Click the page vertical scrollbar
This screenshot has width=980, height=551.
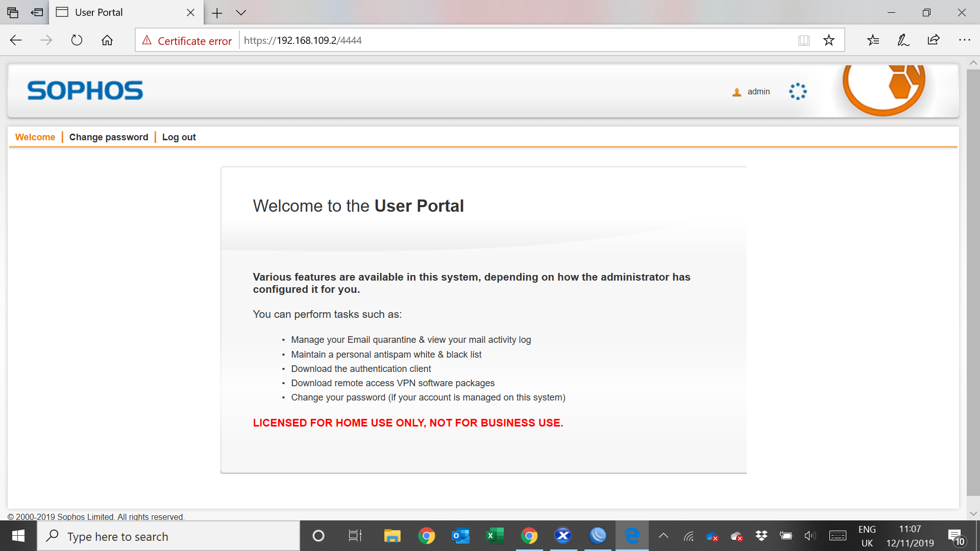(x=973, y=283)
